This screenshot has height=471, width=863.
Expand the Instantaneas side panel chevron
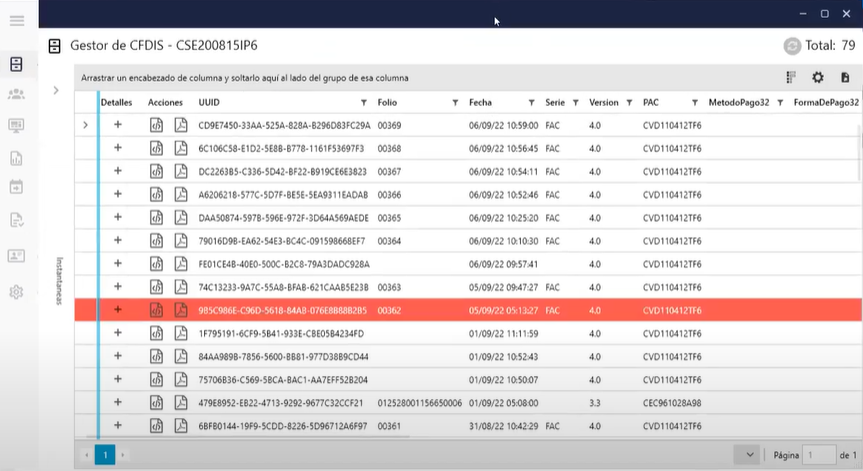(x=56, y=90)
